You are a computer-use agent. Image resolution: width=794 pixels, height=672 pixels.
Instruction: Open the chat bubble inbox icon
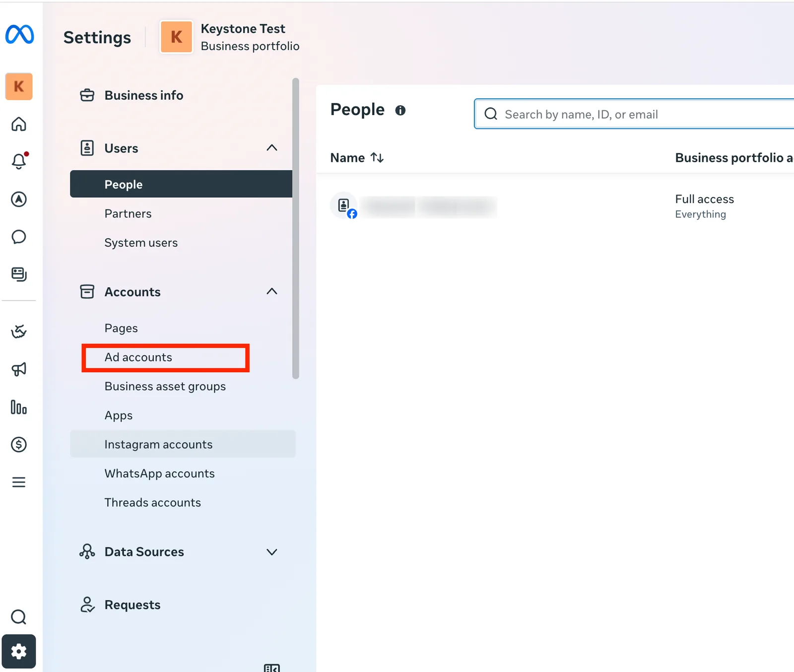(19, 237)
